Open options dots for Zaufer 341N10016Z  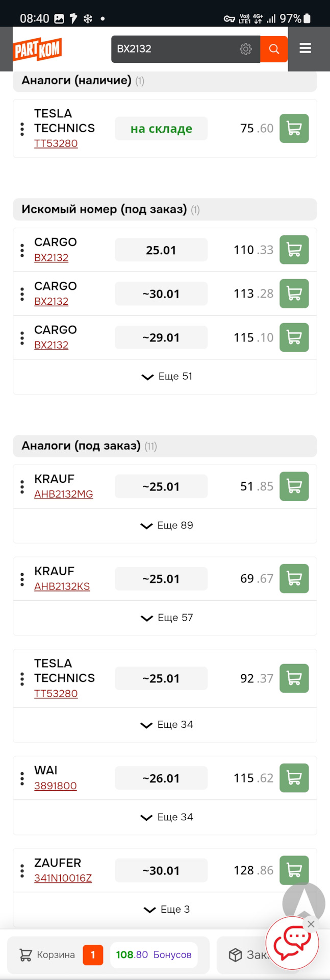pos(22,871)
